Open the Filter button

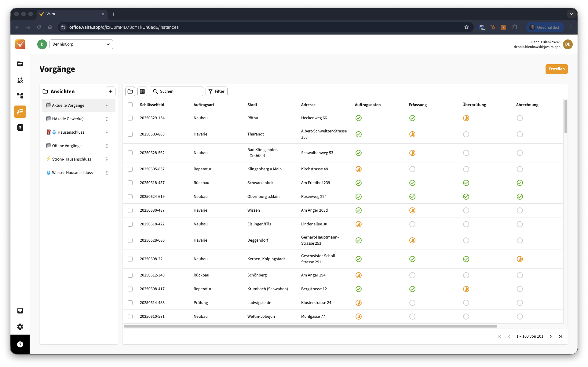[217, 91]
